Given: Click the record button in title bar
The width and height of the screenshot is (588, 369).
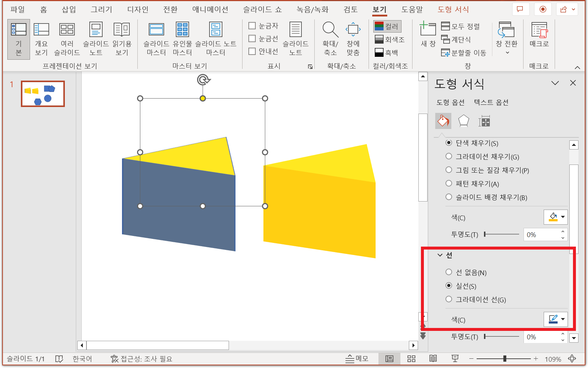Looking at the screenshot, I should pyautogui.click(x=543, y=9).
